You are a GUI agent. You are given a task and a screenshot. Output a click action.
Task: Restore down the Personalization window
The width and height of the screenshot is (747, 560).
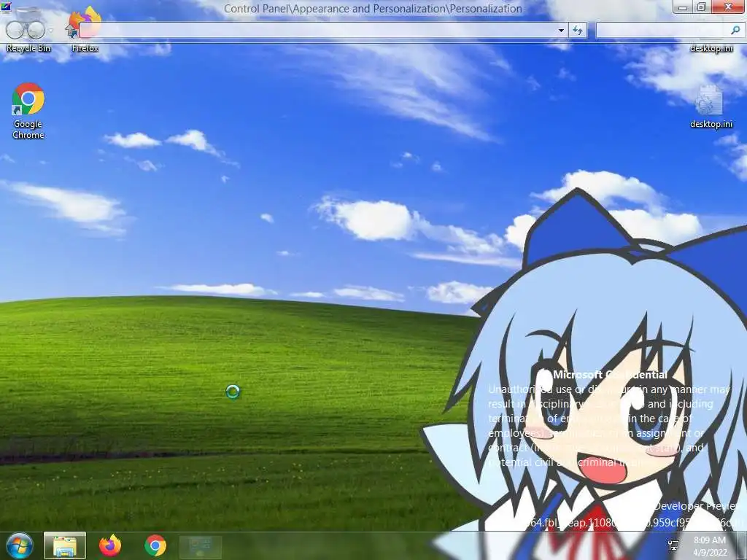pos(701,7)
